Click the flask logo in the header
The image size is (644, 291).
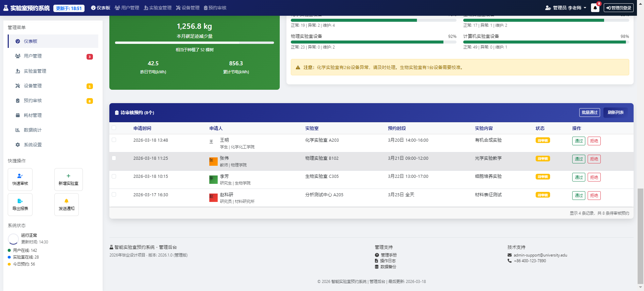tap(6, 8)
